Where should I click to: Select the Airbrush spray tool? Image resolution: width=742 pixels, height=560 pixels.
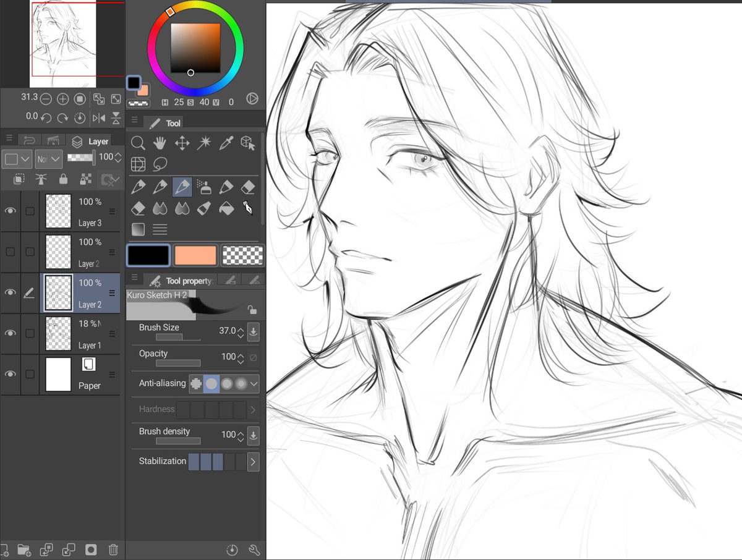(x=204, y=186)
